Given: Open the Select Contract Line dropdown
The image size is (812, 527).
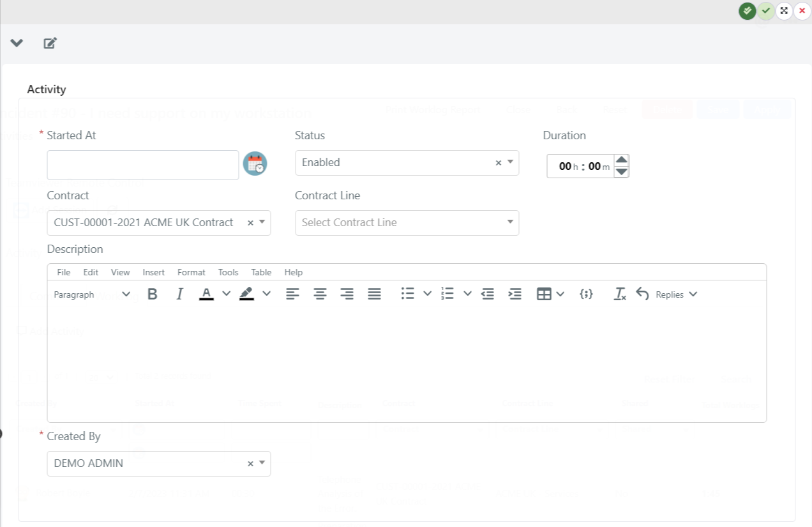Looking at the screenshot, I should click(x=407, y=222).
